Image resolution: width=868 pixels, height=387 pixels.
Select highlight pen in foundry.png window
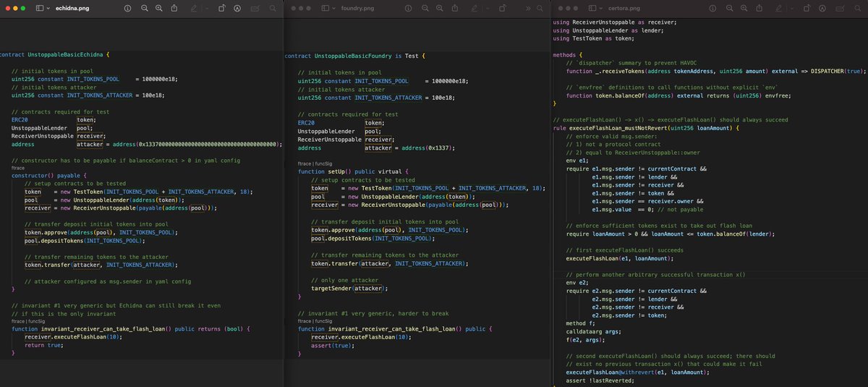tap(475, 9)
